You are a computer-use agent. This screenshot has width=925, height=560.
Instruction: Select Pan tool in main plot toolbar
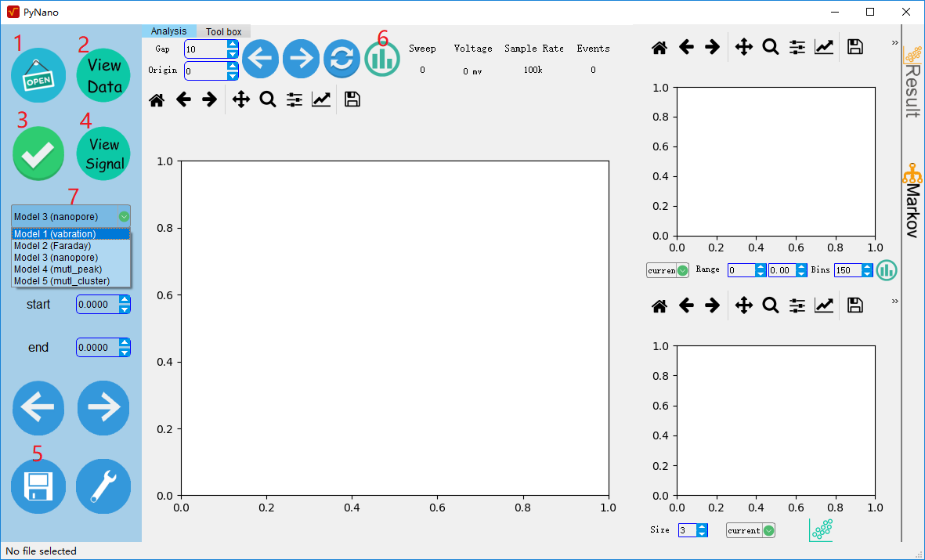(241, 99)
